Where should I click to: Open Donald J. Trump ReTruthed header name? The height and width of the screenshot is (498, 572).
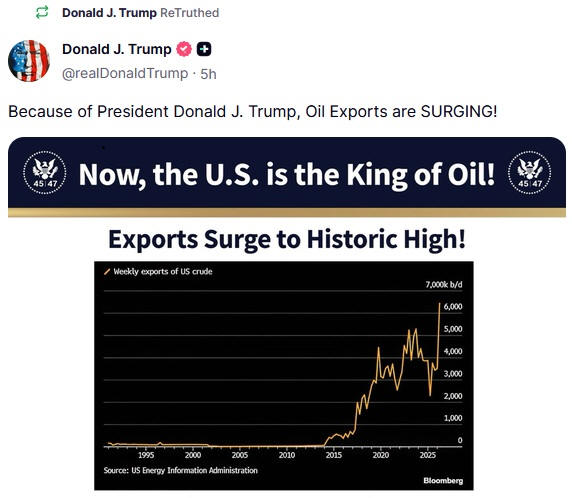(109, 13)
